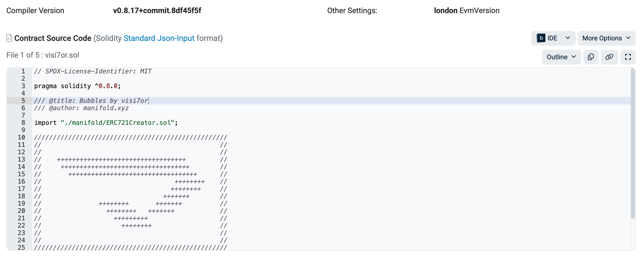This screenshot has width=644, height=267.
Task: Click the permalink chain icon
Action: tap(609, 57)
